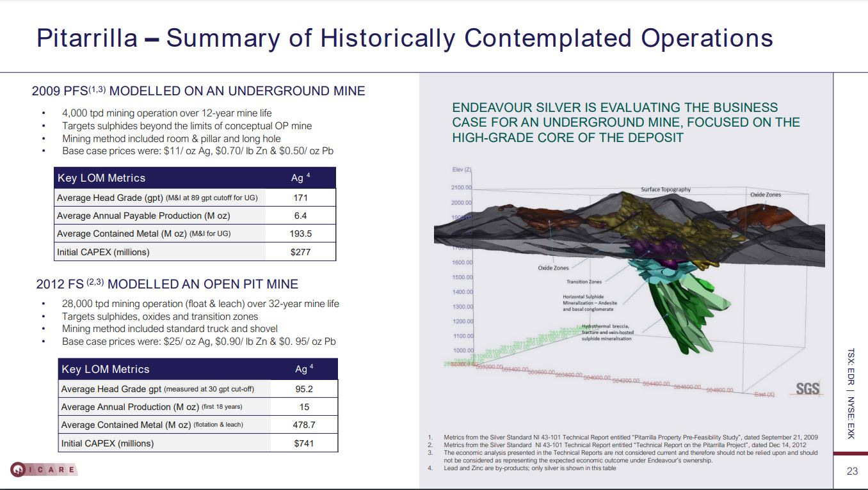Click the second table's 'Key LOM Metrics' header
The width and height of the screenshot is (868, 490).
105,369
